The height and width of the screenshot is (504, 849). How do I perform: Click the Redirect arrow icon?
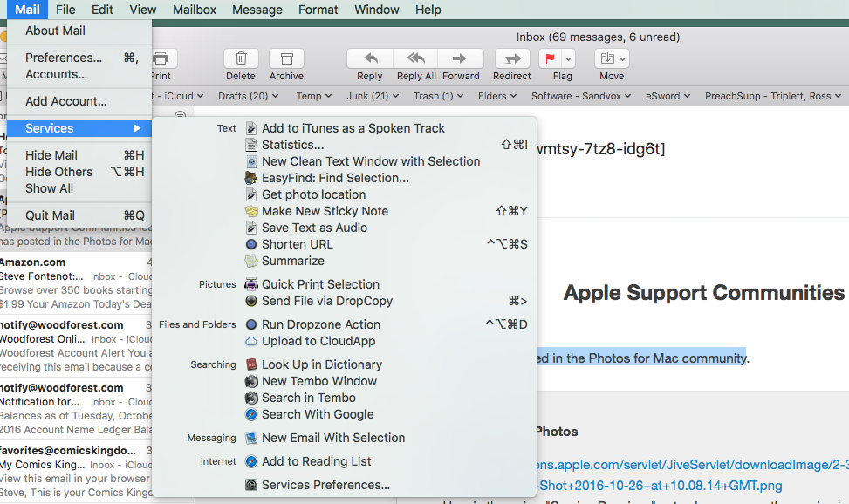tap(512, 58)
